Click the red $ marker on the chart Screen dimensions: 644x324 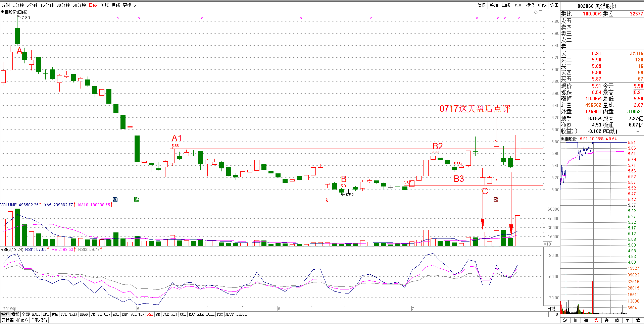coord(327,200)
